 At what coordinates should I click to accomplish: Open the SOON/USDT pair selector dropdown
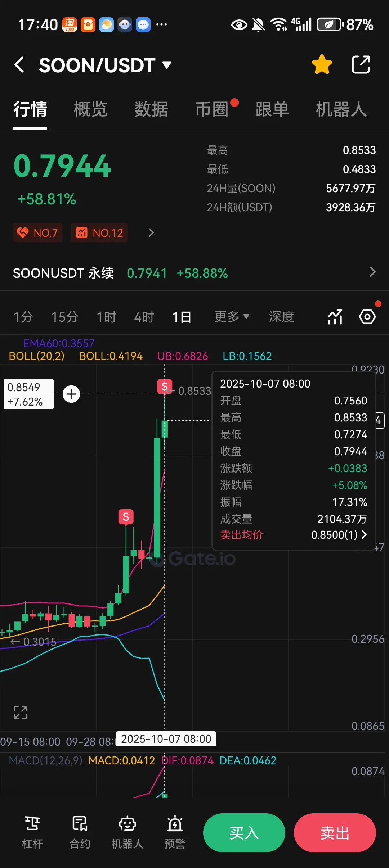tap(105, 65)
